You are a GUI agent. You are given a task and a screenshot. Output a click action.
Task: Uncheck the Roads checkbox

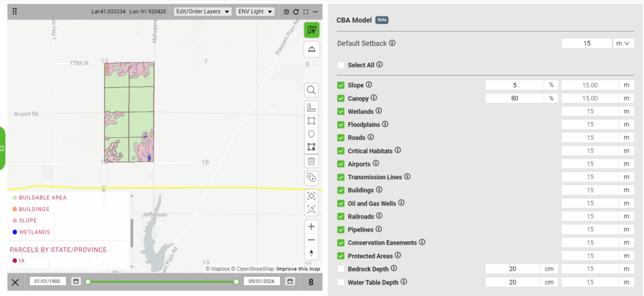(x=340, y=137)
